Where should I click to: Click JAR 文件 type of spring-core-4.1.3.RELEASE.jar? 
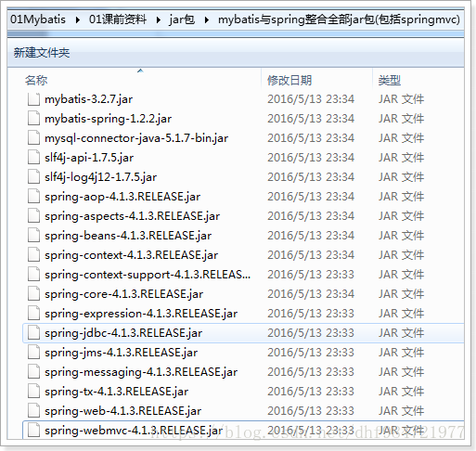tap(401, 294)
